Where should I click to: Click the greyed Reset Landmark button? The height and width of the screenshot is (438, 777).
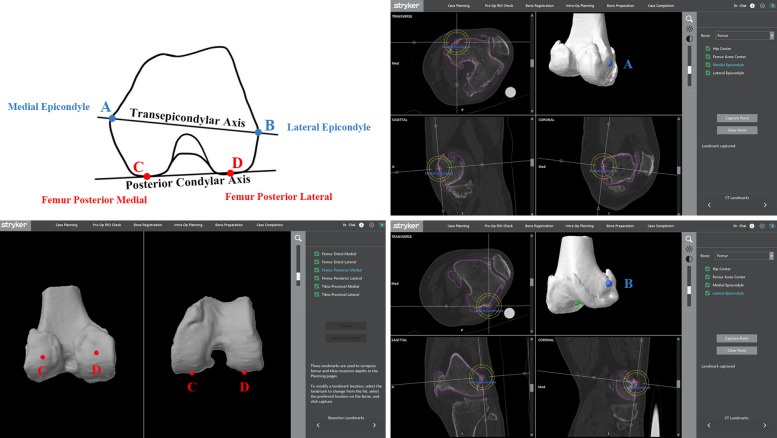point(346,338)
